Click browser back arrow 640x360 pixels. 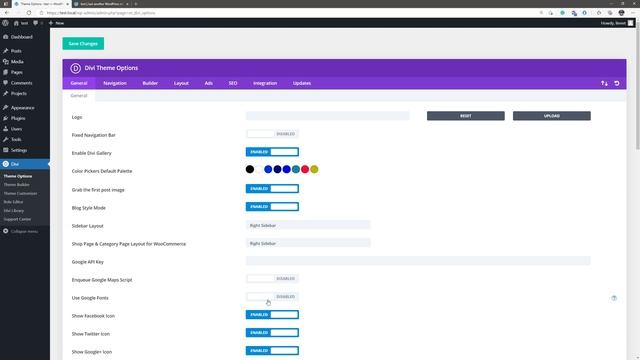coord(7,13)
